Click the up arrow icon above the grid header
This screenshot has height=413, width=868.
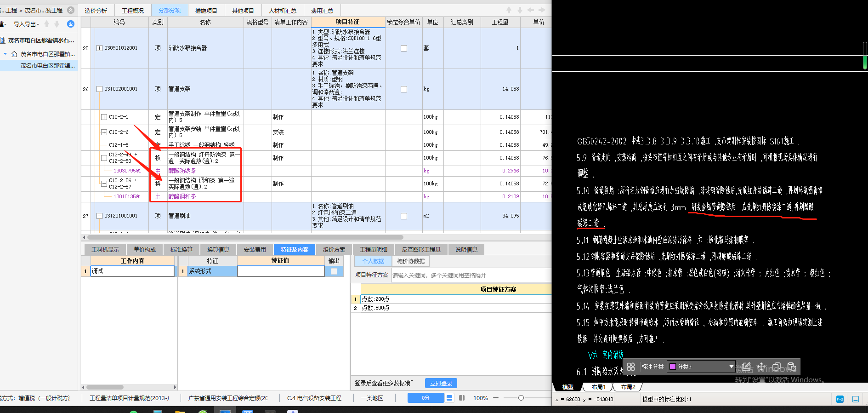(x=509, y=10)
